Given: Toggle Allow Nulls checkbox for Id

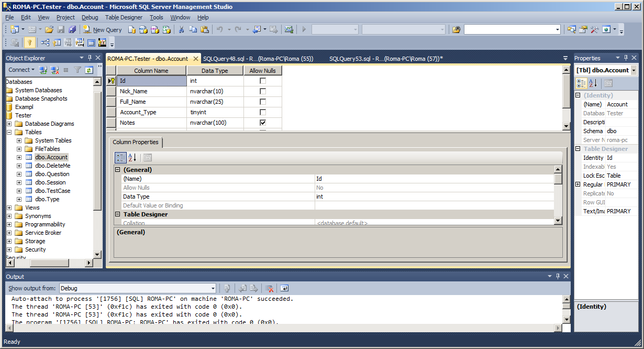Looking at the screenshot, I should tap(263, 81).
